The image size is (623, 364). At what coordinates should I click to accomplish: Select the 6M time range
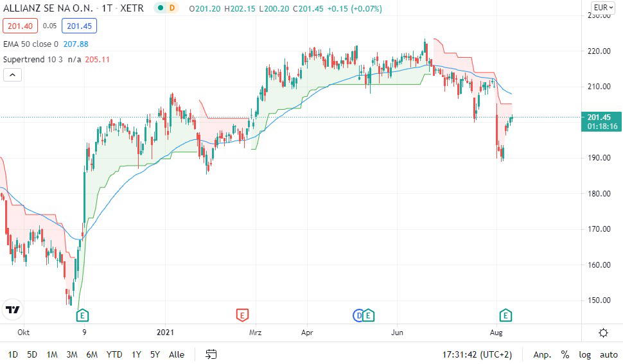point(92,354)
